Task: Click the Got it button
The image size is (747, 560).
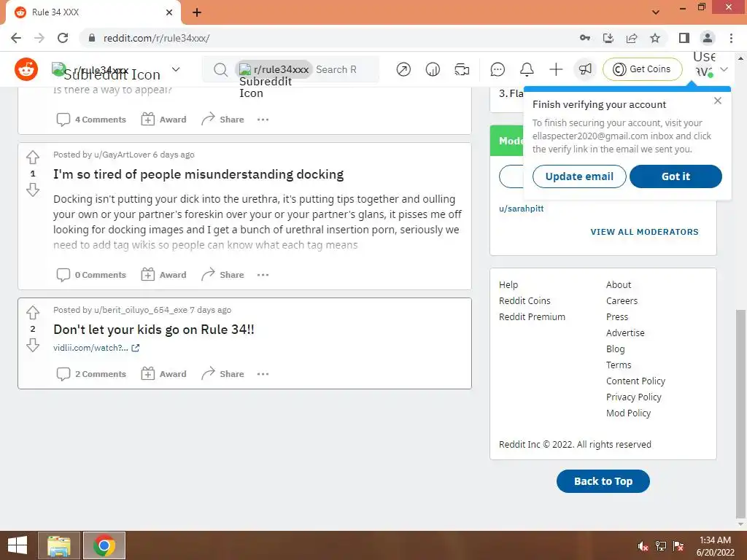Action: [x=676, y=176]
